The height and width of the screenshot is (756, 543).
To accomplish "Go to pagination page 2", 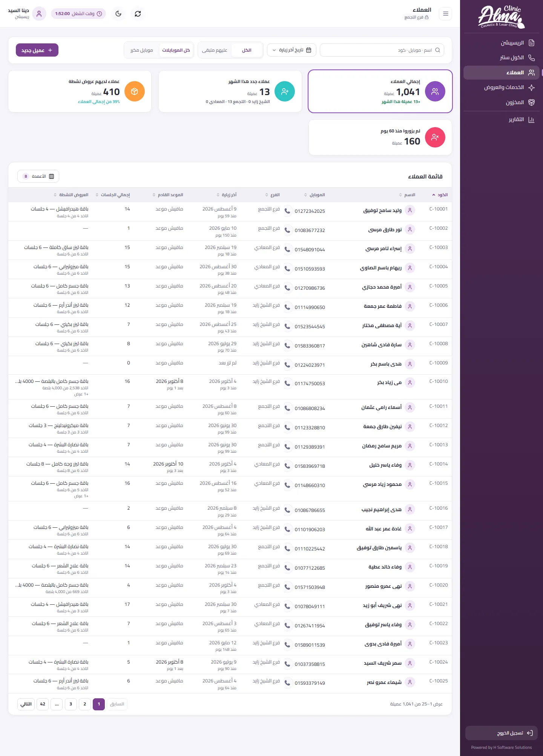I will click(x=85, y=704).
